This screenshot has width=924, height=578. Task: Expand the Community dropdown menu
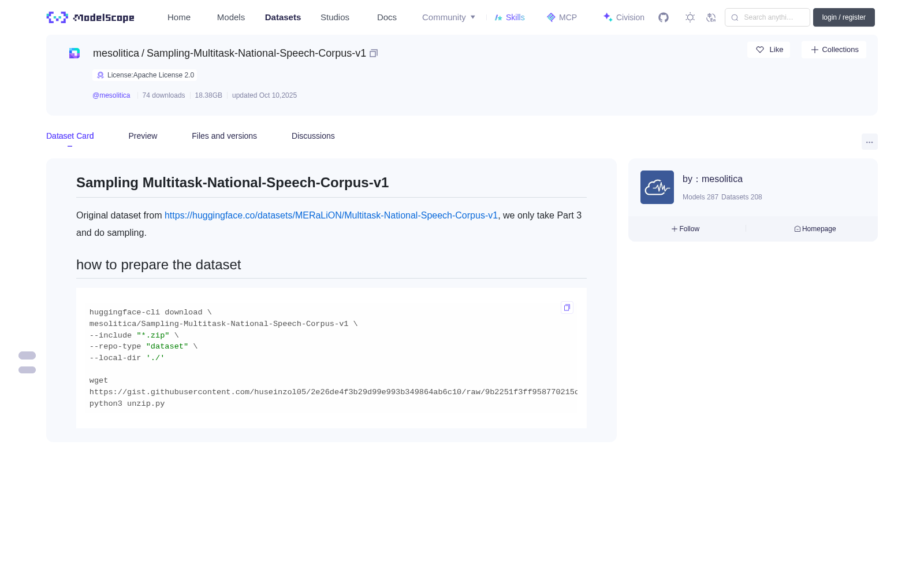(449, 17)
